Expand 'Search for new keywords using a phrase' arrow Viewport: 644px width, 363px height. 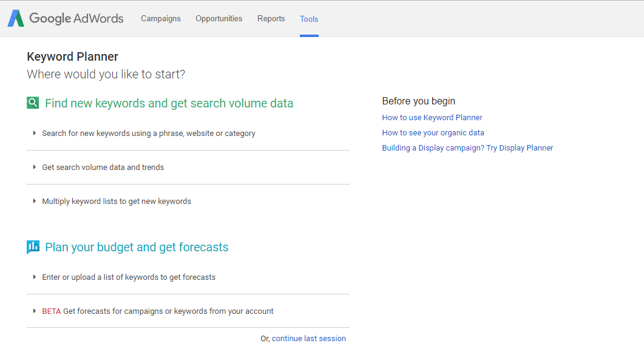[x=35, y=133]
